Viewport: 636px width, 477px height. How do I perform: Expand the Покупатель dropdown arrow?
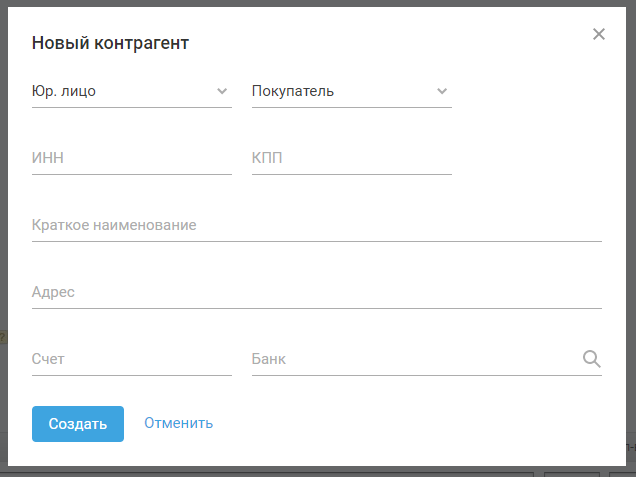point(442,91)
